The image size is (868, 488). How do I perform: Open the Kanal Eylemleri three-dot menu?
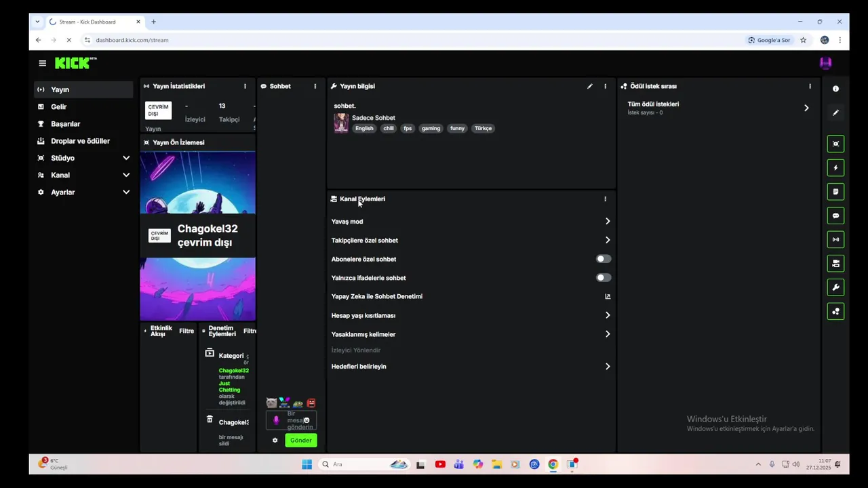pos(606,199)
